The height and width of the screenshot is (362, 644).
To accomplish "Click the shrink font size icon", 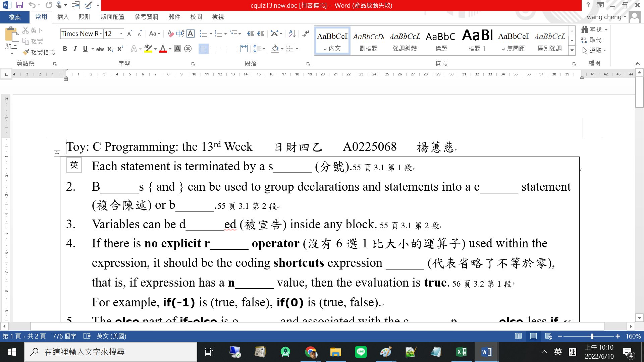I will pos(140,34).
